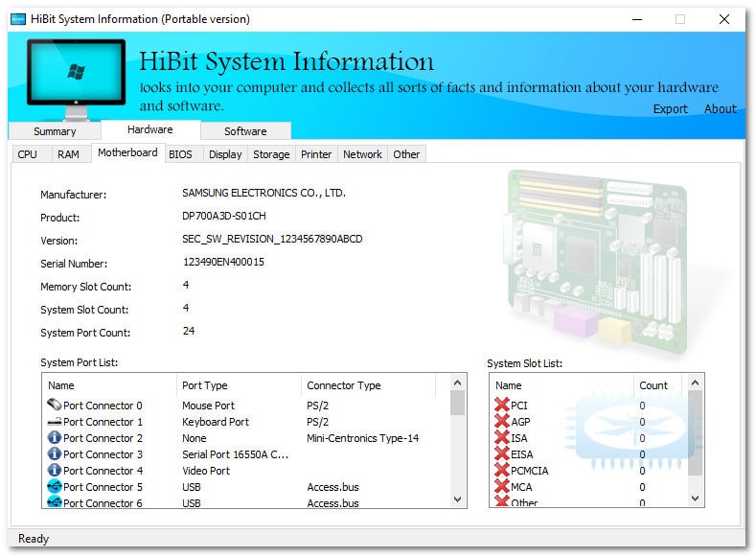The height and width of the screenshot is (557, 756).
Task: Switch to the Software tab
Action: [x=245, y=131]
